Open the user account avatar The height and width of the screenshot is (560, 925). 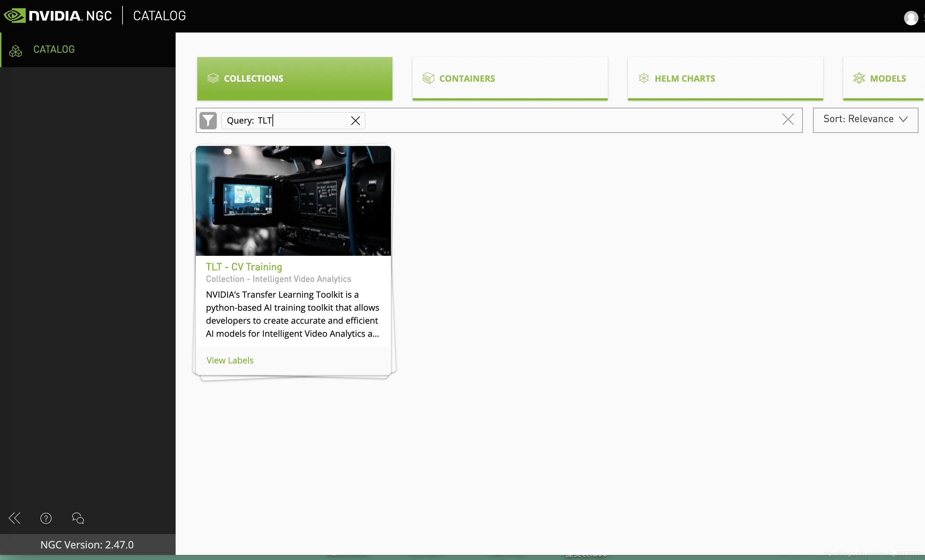point(910,18)
